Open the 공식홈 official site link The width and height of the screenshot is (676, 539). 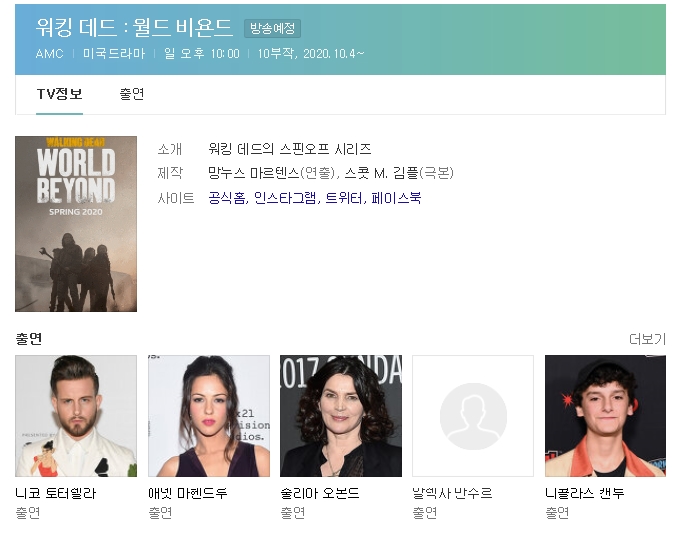[227, 198]
